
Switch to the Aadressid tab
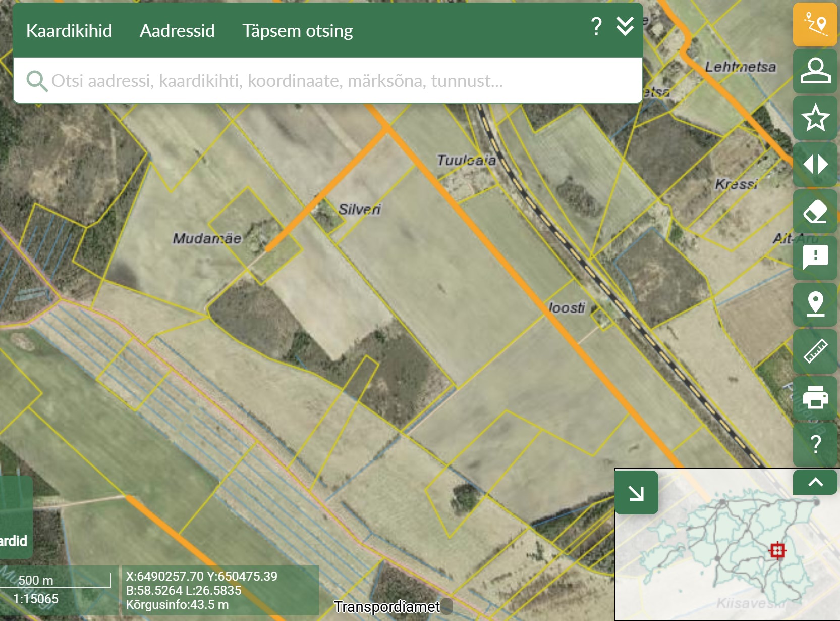pos(177,31)
